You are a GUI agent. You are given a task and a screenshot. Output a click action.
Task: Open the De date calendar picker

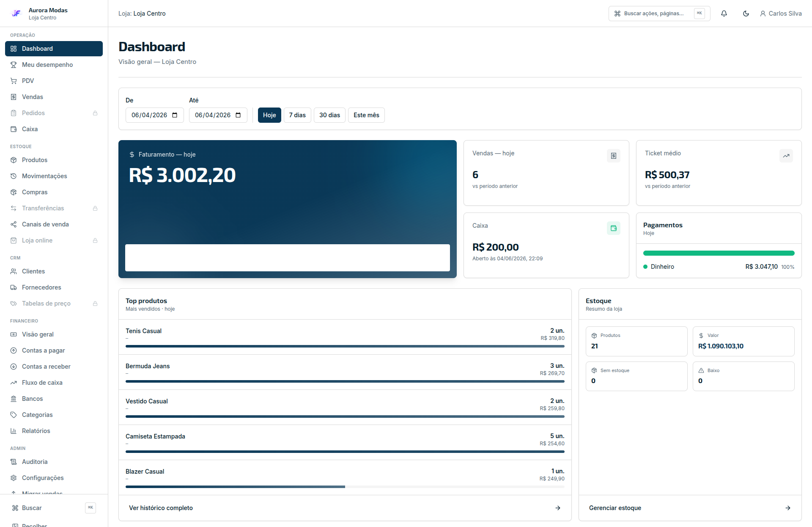point(175,115)
